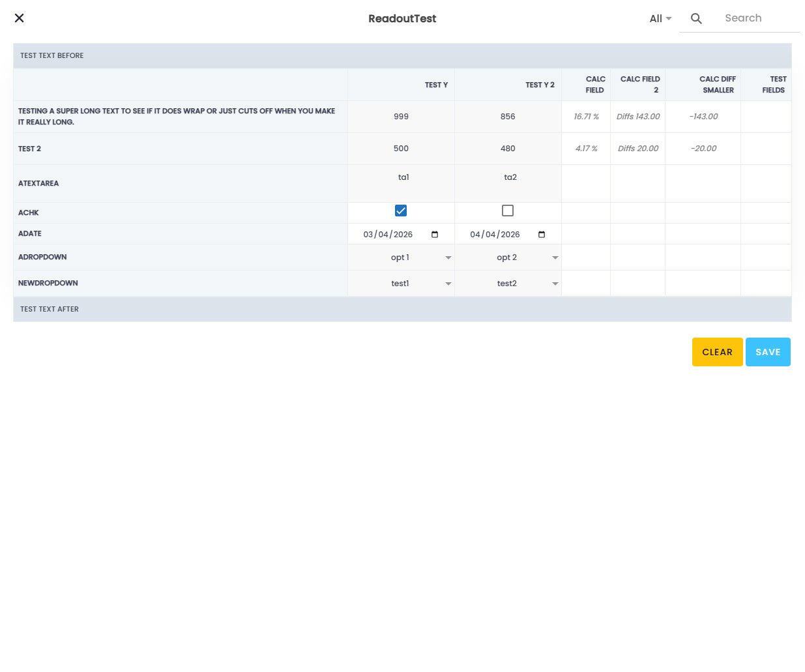Close the ReadoutTest dialog with the X icon
Viewport: 805px width, 672px height.
coord(20,18)
